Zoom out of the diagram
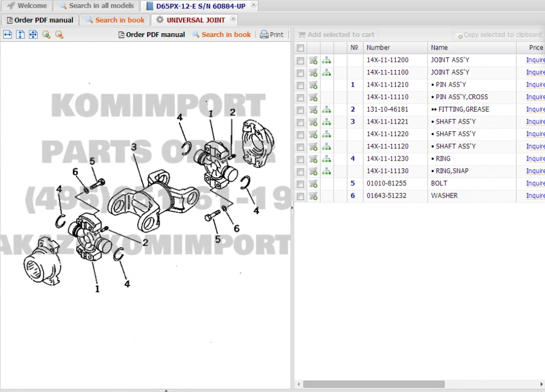 pos(59,34)
